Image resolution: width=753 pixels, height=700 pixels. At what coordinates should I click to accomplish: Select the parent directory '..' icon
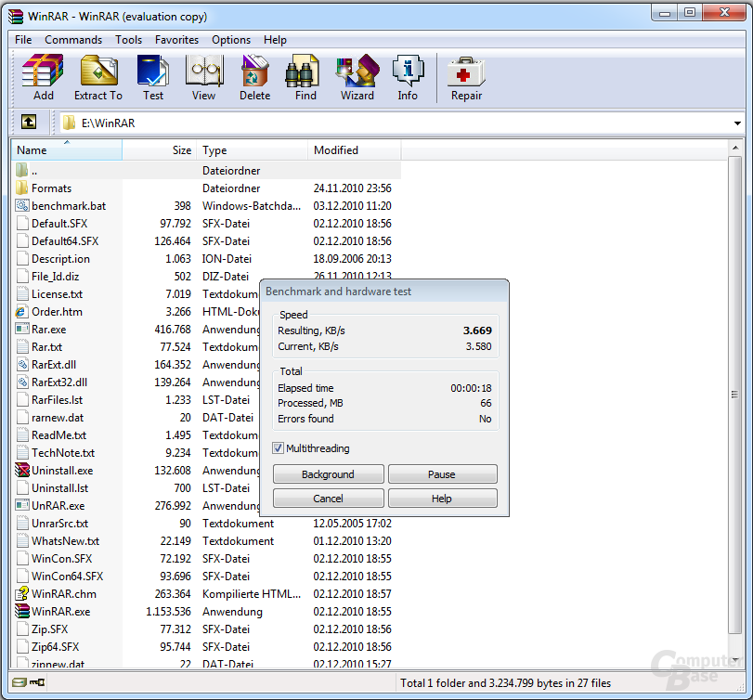click(21, 170)
